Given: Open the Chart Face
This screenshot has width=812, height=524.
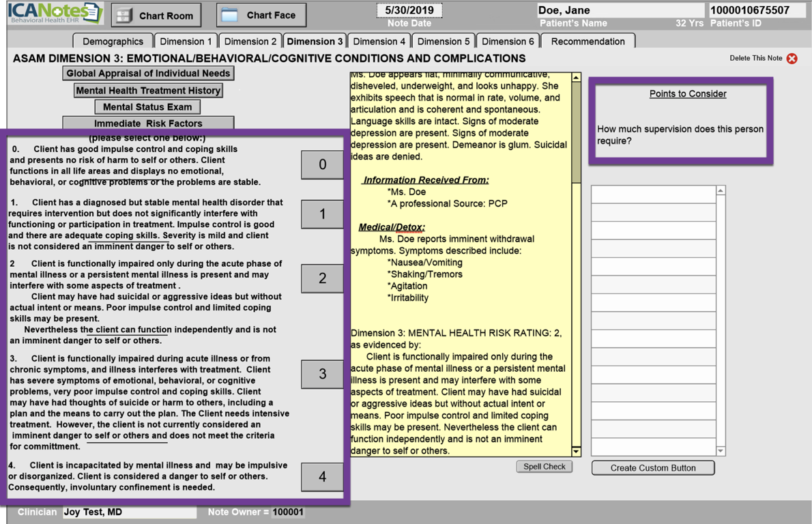Looking at the screenshot, I should click(x=261, y=15).
